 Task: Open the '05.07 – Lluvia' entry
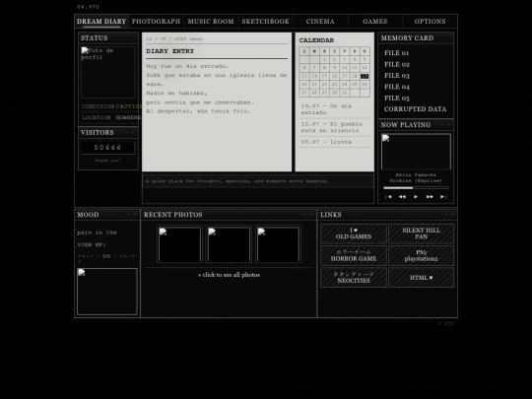tap(335, 142)
